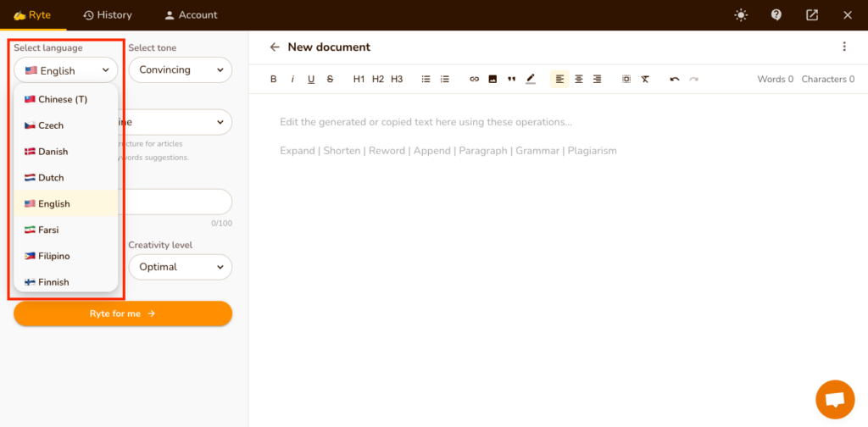Toggle the H2 heading style
Image resolution: width=868 pixels, height=427 pixels.
pos(378,80)
